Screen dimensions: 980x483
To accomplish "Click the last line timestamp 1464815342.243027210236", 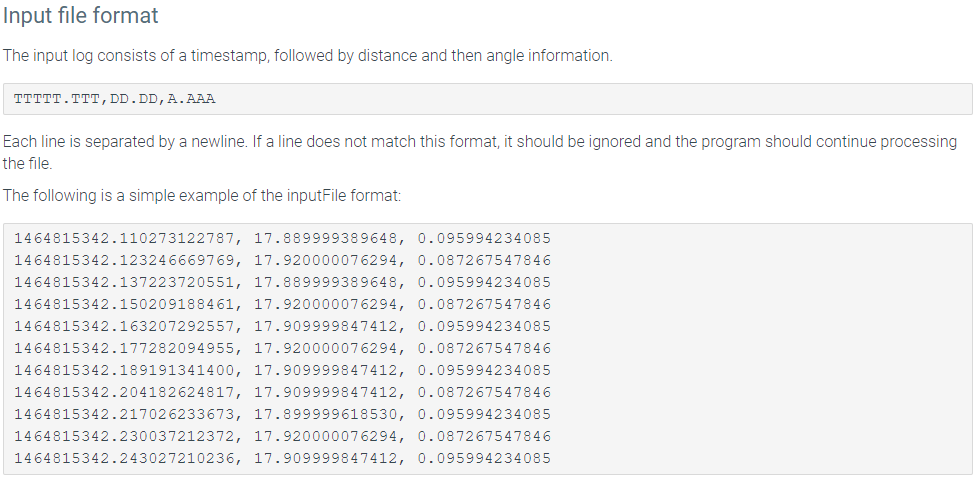I will (124, 458).
